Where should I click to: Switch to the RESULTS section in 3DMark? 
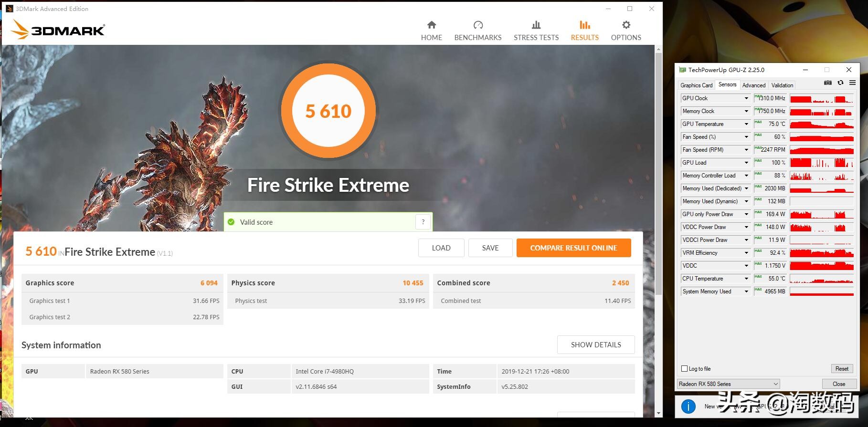coord(584,31)
